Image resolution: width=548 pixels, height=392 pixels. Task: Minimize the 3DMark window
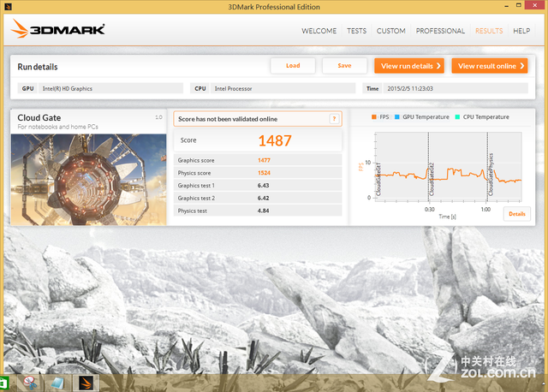pos(506,6)
